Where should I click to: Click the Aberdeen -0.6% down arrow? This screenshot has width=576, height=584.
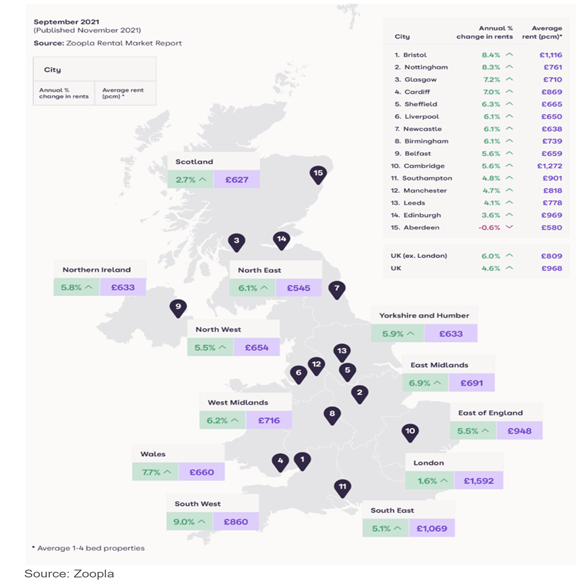[x=509, y=227]
